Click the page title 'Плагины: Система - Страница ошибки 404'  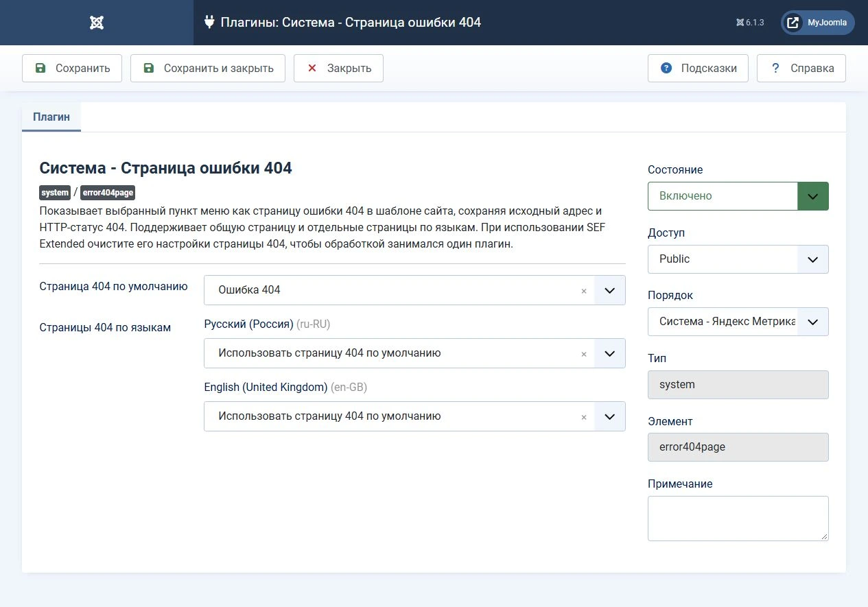click(351, 23)
